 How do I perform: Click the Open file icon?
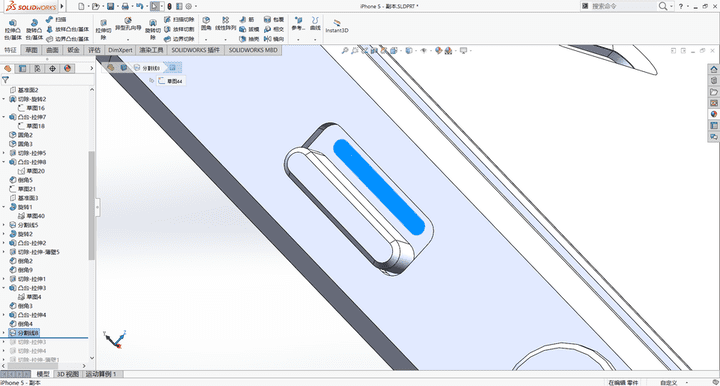click(x=95, y=6)
